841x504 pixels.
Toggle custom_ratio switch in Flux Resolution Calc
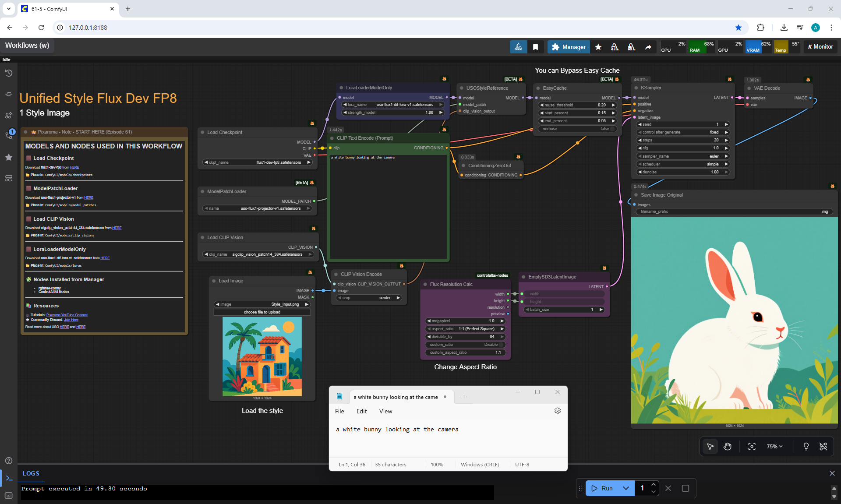(x=501, y=345)
